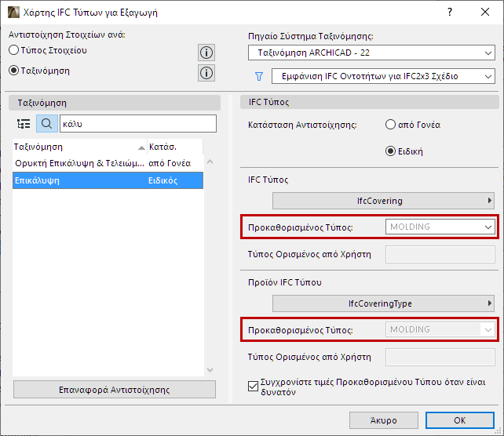Open Προϊόν IFC Τύπου MOLDING dropdown
This screenshot has width=504, height=436.
tap(440, 329)
